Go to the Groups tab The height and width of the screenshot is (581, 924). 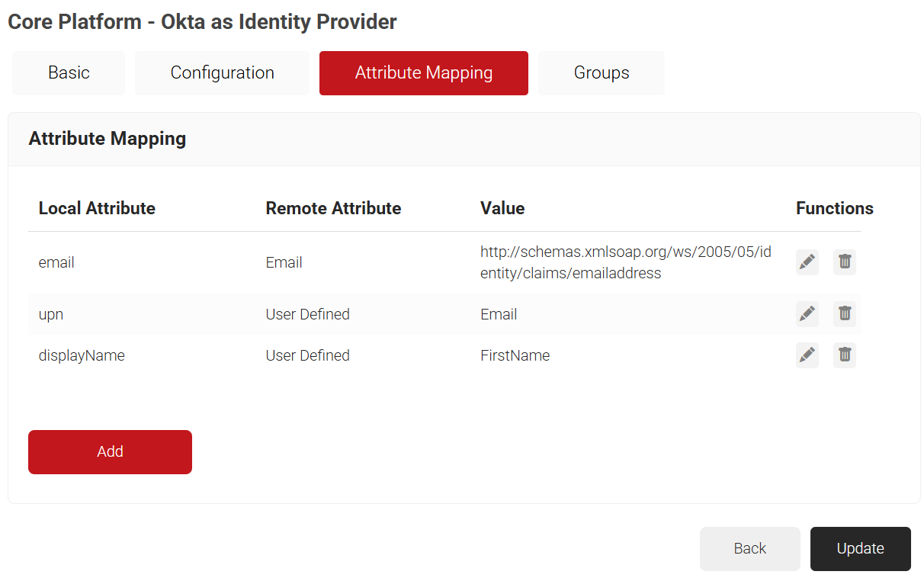(x=601, y=73)
